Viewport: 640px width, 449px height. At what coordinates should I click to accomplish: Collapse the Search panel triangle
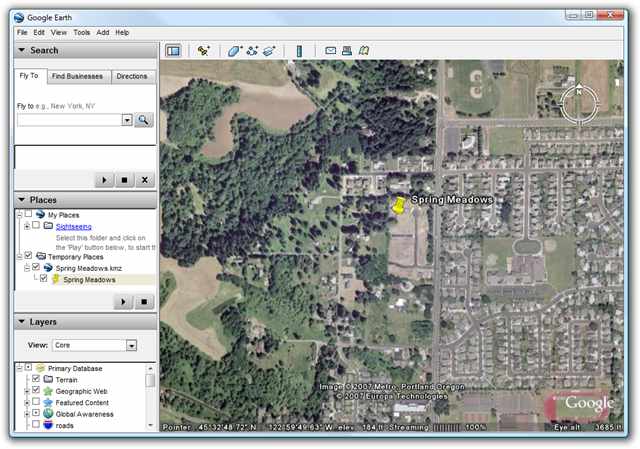22,50
